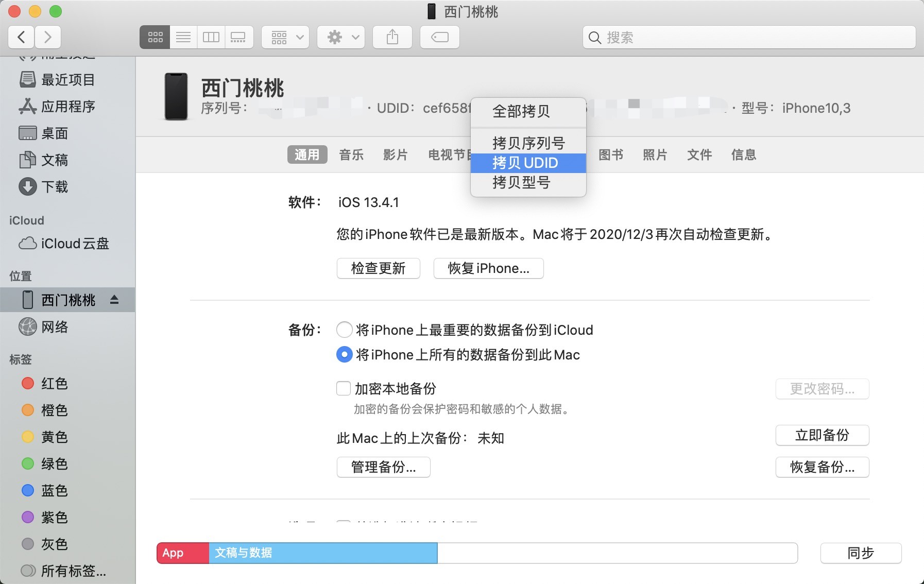Viewport: 924px width, 584px height.
Task: Click the 检查更新 button
Action: pos(379,268)
